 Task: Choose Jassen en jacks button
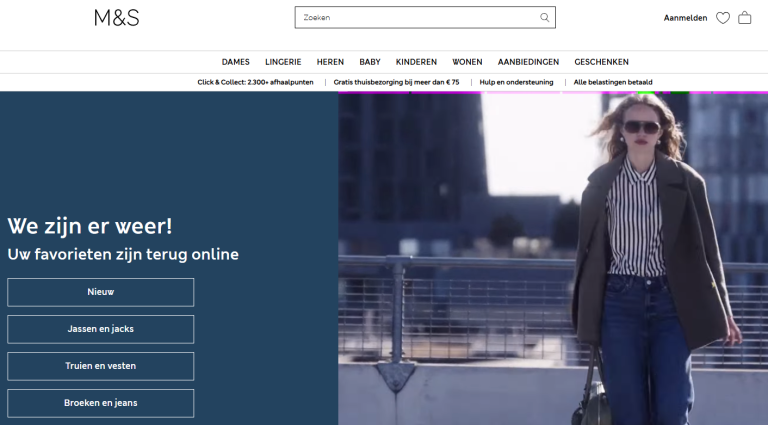click(101, 329)
